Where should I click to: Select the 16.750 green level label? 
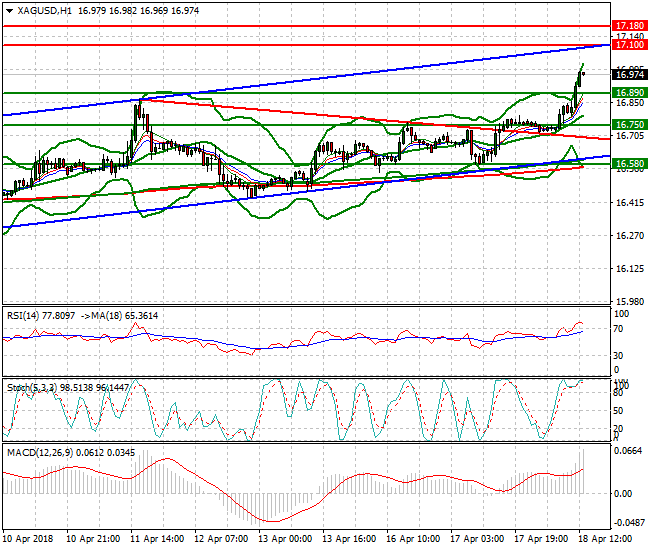point(629,125)
